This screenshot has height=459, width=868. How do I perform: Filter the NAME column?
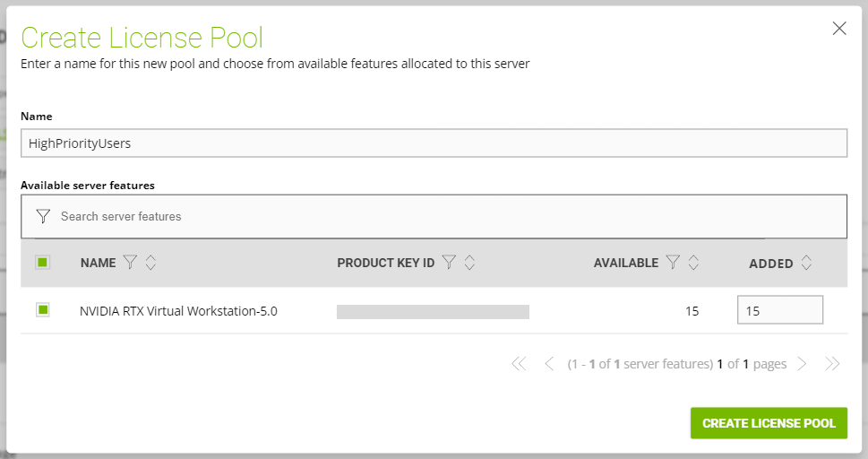[131, 263]
